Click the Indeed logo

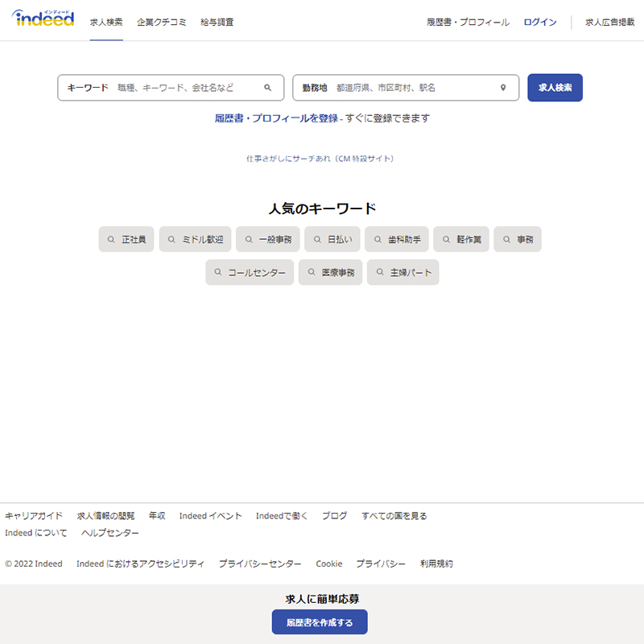pos(43,19)
